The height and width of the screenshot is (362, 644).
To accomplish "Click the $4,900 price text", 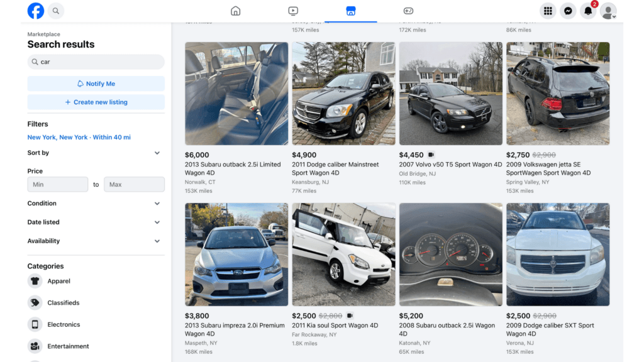I will coord(304,155).
